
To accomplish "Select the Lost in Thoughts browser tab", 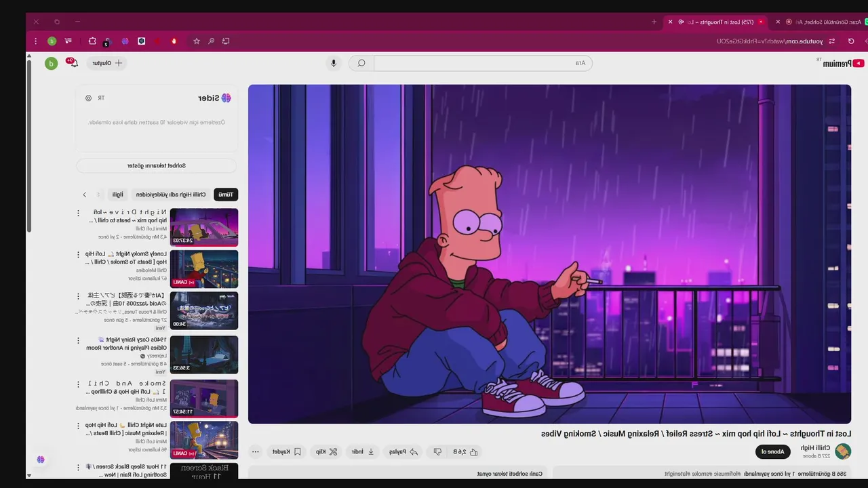I will click(716, 22).
